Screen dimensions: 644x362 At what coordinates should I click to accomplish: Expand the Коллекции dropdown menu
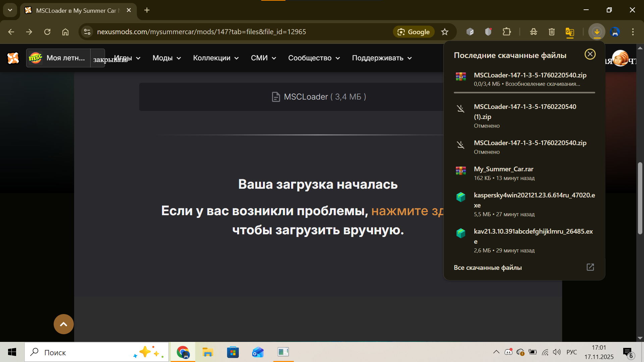tap(216, 58)
